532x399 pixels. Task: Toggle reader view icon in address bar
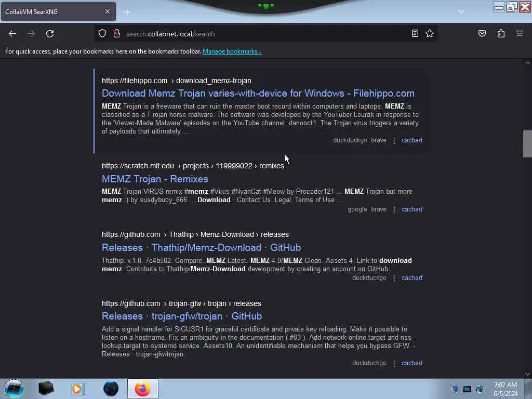click(415, 33)
